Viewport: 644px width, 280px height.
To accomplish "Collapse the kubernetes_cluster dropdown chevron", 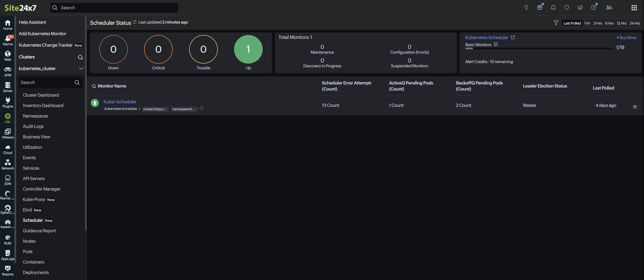I will pos(81,68).
